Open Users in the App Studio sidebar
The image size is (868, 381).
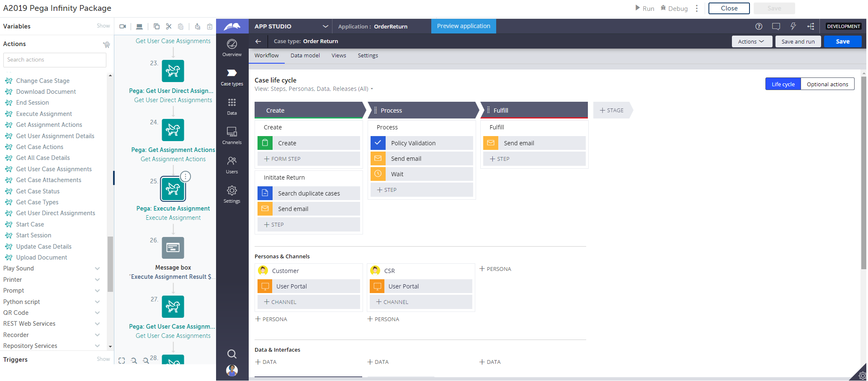(232, 165)
